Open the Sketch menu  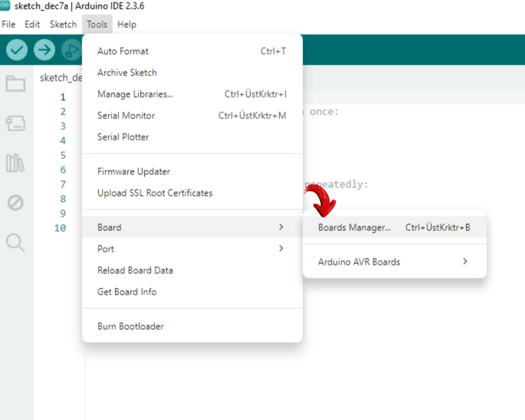[63, 25]
